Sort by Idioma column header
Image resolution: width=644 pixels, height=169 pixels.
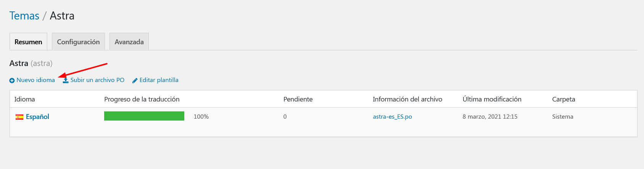pyautogui.click(x=24, y=99)
